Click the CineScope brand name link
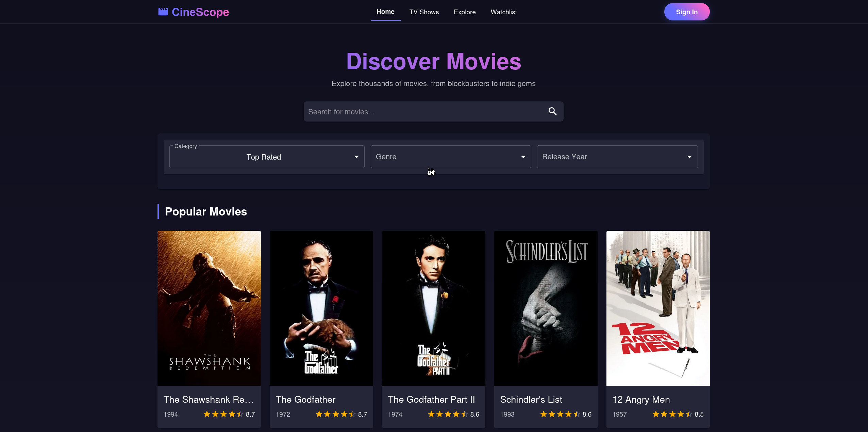 coord(200,12)
